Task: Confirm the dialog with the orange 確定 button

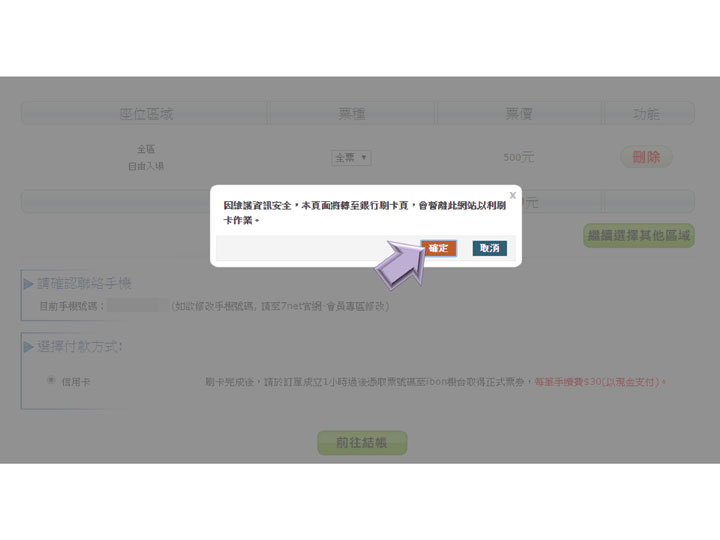Action: pyautogui.click(x=439, y=248)
